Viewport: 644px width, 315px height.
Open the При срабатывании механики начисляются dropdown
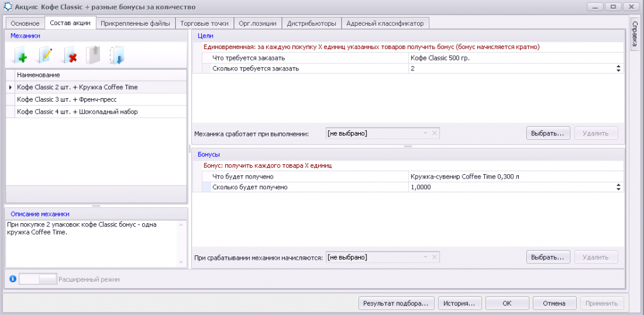click(x=425, y=257)
